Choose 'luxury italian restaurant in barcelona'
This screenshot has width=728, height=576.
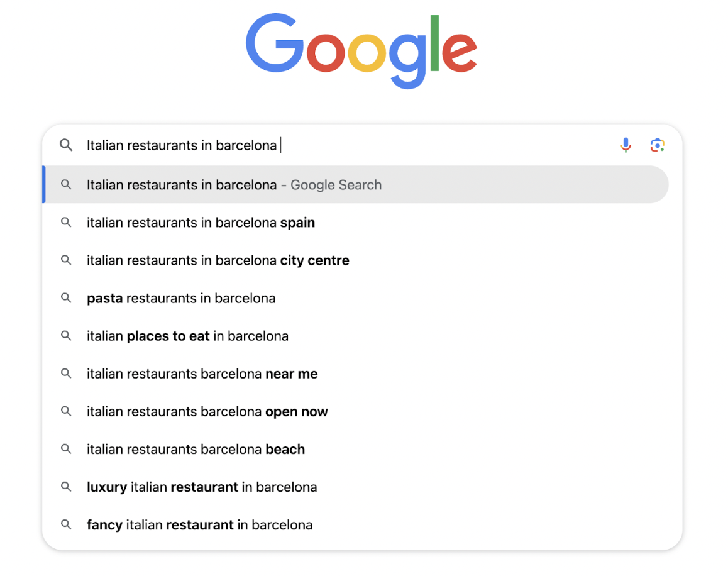[x=202, y=487]
